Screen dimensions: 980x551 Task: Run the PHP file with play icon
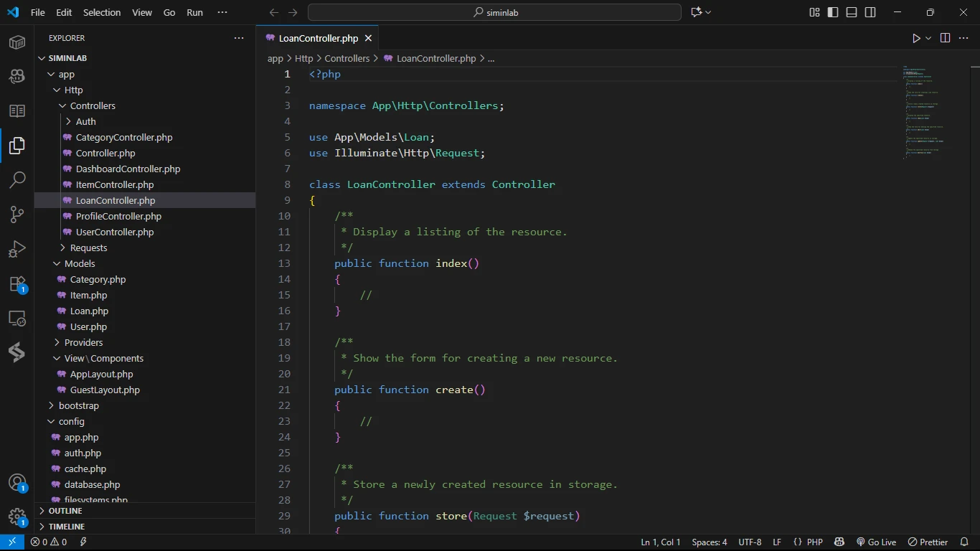coord(916,38)
